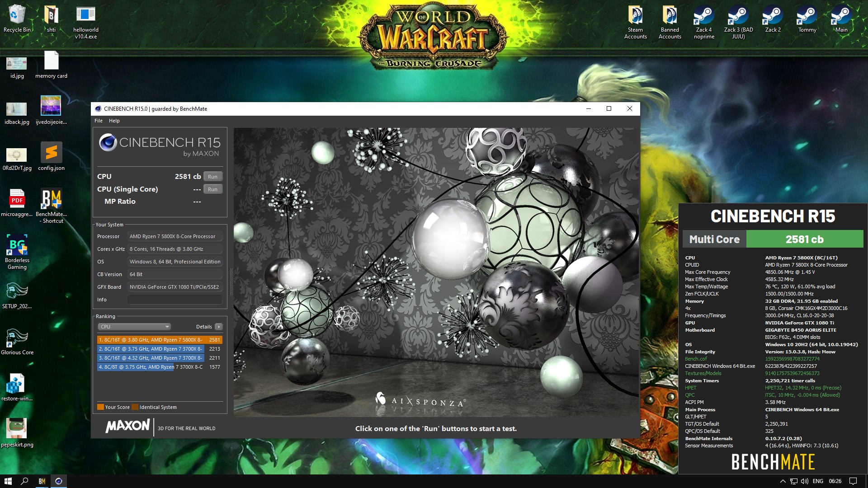The height and width of the screenshot is (488, 868).
Task: Select the memory card file icon
Action: pos(51,65)
